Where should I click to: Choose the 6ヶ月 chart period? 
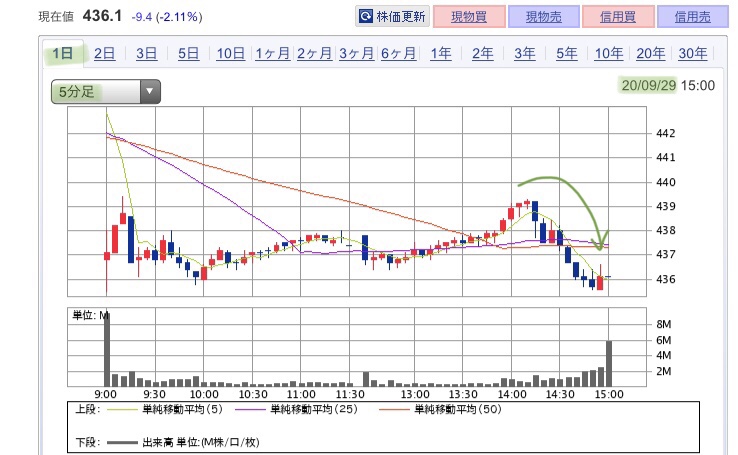tap(398, 53)
